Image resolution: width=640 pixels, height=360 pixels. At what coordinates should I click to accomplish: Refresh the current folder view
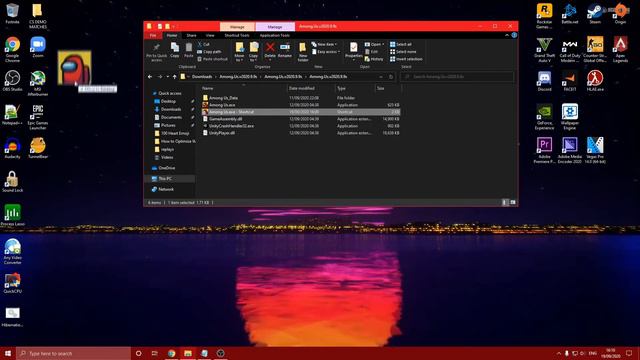[391, 77]
